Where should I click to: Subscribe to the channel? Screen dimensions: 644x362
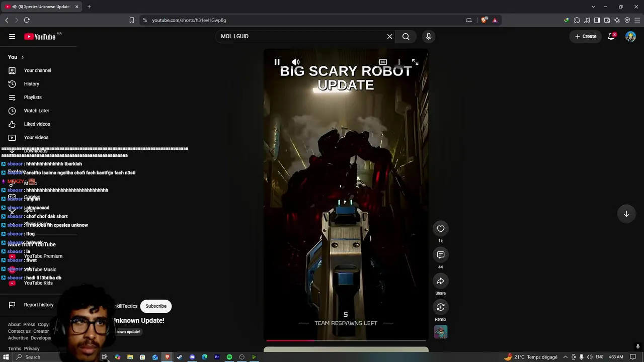pos(156,306)
